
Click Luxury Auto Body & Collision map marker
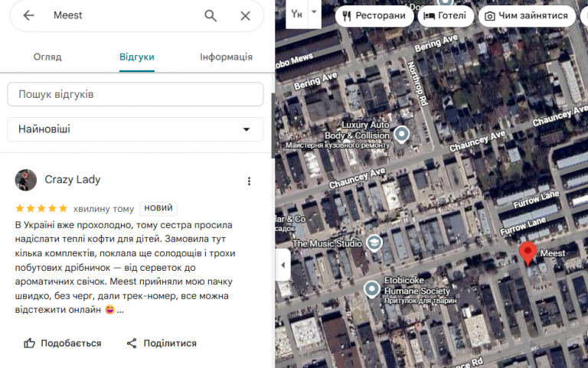click(402, 134)
